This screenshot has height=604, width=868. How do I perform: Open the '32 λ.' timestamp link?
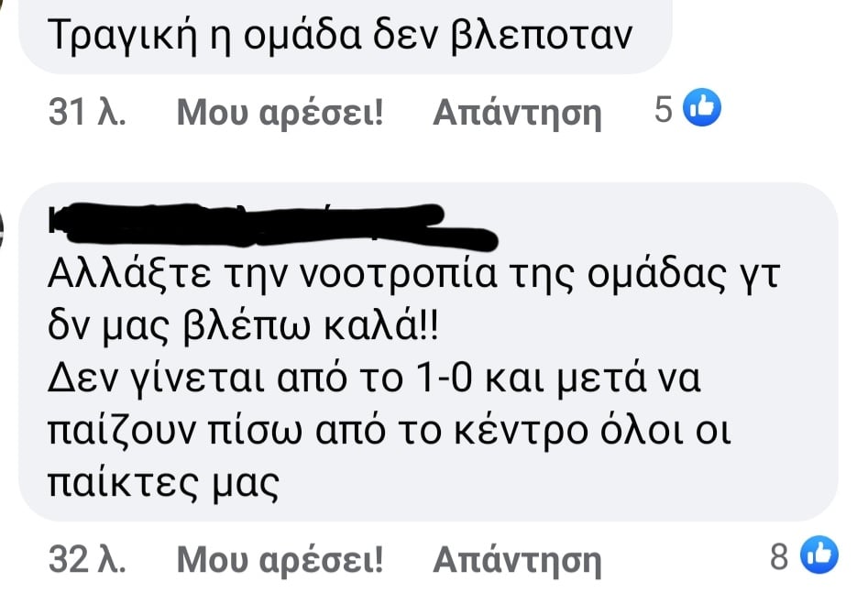point(87,558)
